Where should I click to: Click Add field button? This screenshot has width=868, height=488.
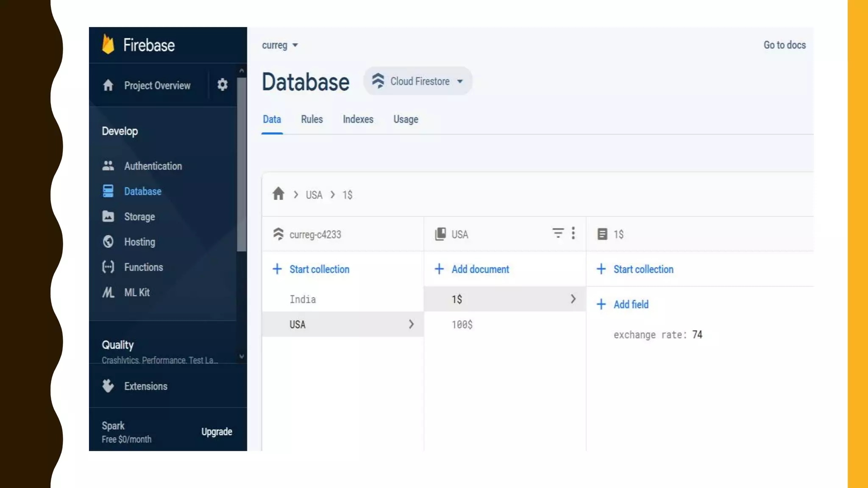point(622,304)
